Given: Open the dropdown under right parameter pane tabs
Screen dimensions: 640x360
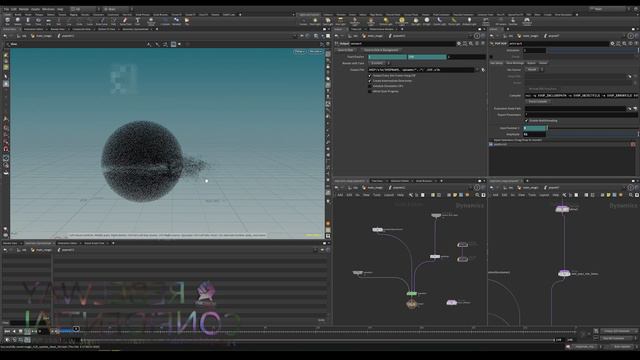Looking at the screenshot, I should tap(534, 70).
